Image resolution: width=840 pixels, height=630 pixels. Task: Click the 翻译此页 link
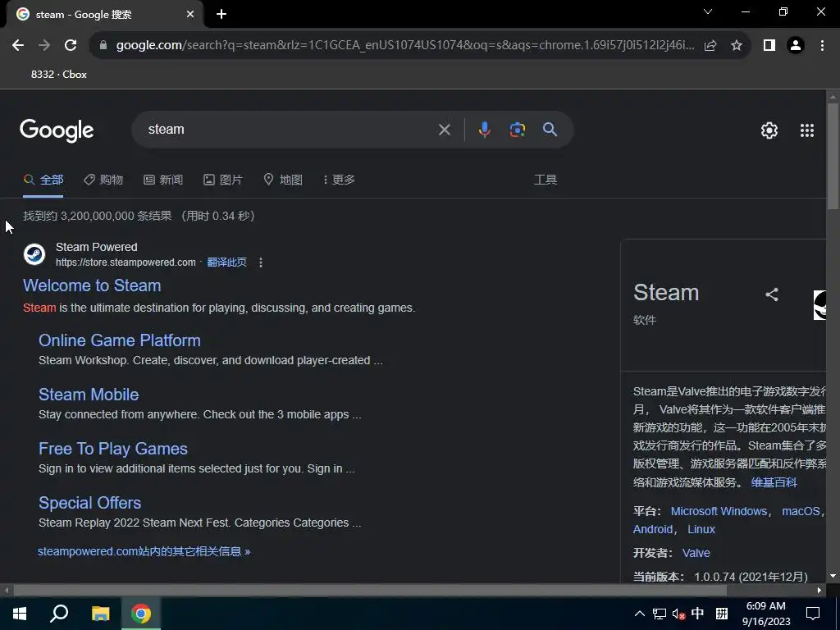point(226,262)
